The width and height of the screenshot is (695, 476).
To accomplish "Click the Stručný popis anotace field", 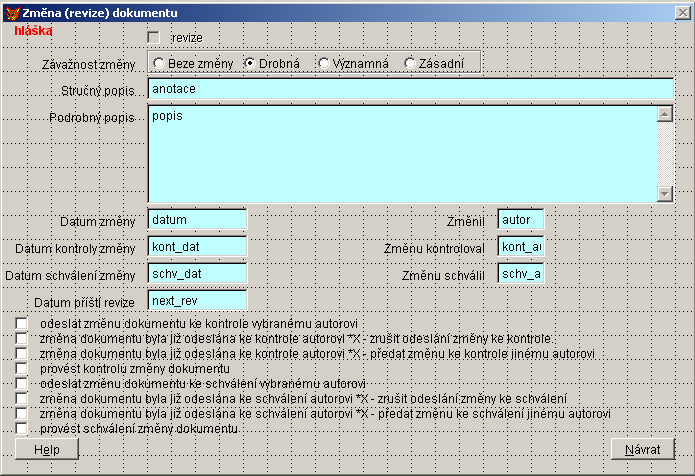I will coord(410,89).
